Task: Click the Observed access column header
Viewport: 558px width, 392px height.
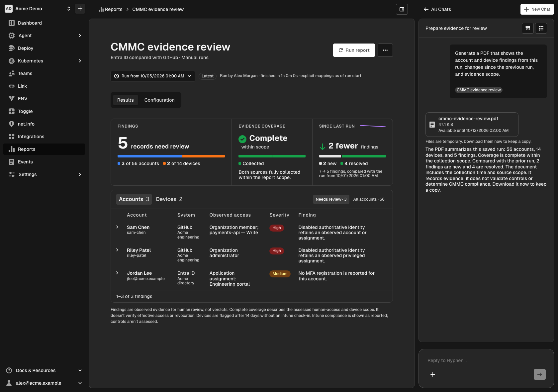Action: click(x=230, y=215)
